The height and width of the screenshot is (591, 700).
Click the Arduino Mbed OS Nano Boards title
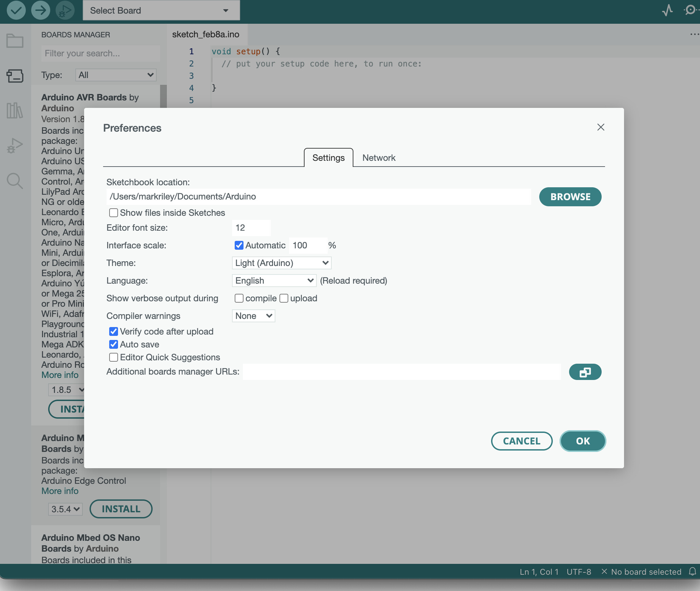(x=91, y=543)
